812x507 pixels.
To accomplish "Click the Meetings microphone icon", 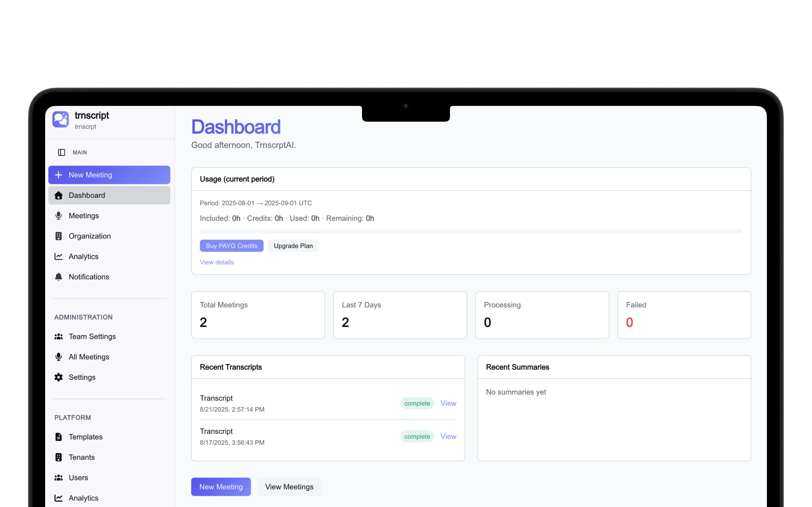I will 58,215.
